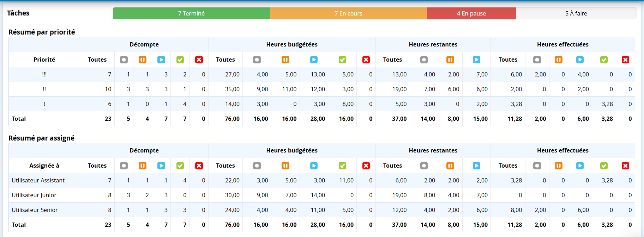
Task: Click green check icon under Décompte, assignee table
Action: click(x=180, y=166)
